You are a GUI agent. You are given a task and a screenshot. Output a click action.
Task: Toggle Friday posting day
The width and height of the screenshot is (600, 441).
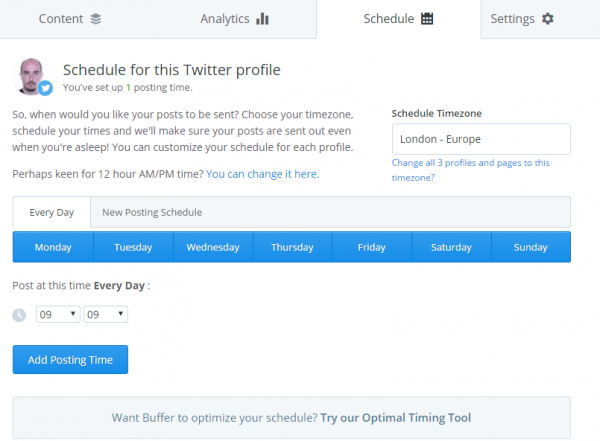(372, 247)
